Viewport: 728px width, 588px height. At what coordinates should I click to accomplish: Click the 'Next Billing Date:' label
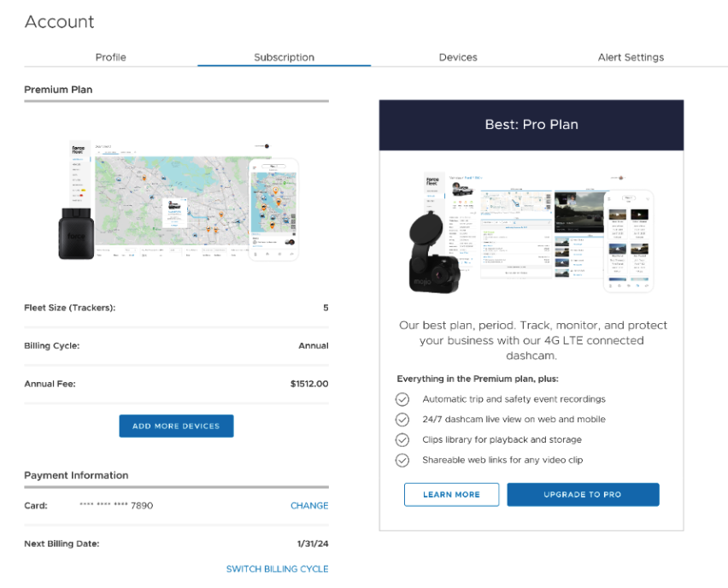pyautogui.click(x=62, y=544)
